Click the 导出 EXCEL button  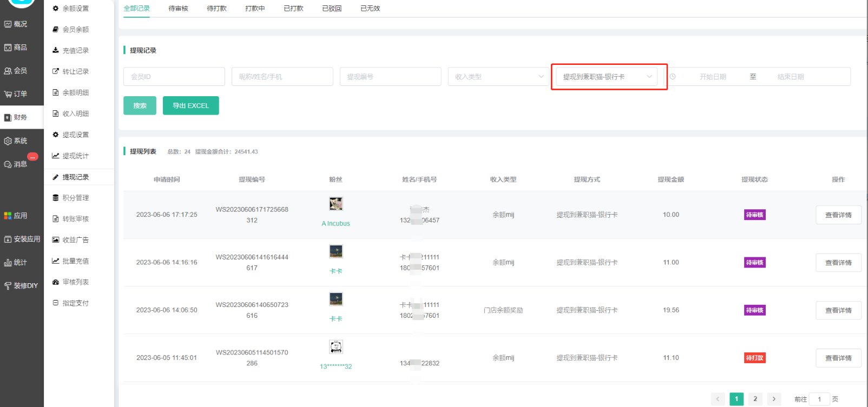click(190, 106)
